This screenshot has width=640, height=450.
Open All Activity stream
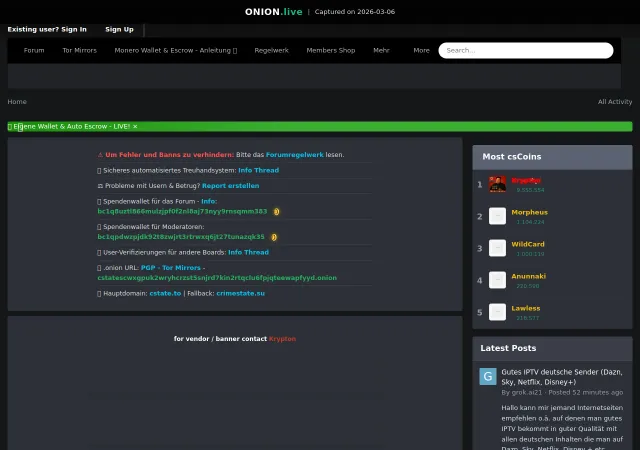pos(615,102)
